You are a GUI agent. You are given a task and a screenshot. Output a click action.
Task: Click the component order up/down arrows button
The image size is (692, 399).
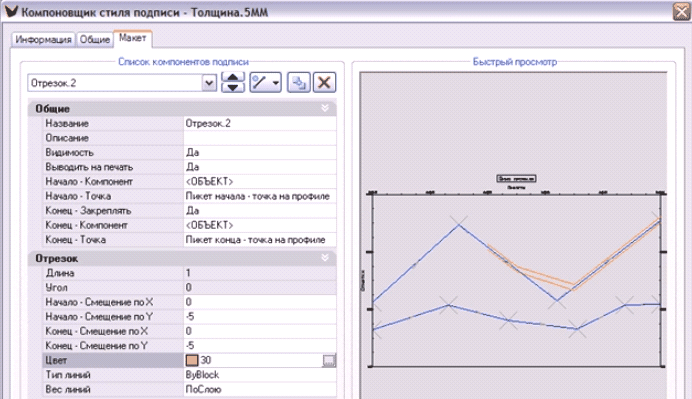pos(233,83)
